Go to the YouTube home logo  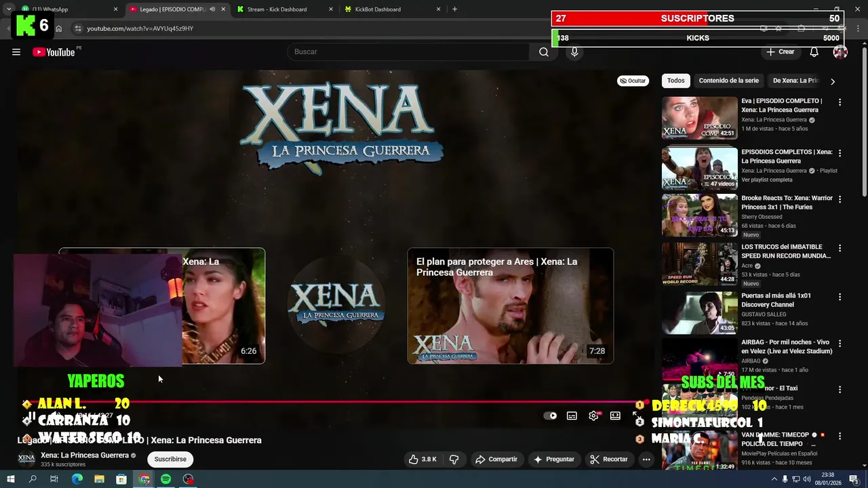point(54,52)
